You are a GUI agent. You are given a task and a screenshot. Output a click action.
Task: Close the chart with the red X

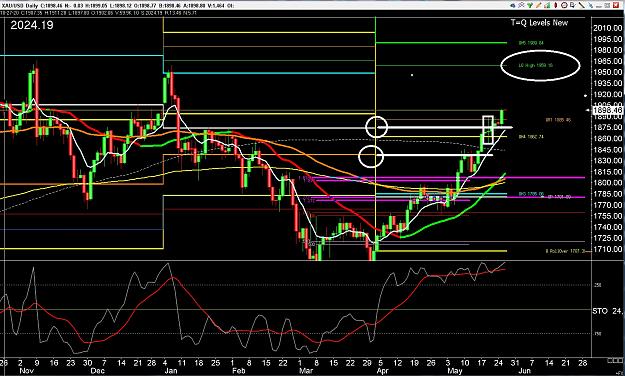[x=616, y=5]
